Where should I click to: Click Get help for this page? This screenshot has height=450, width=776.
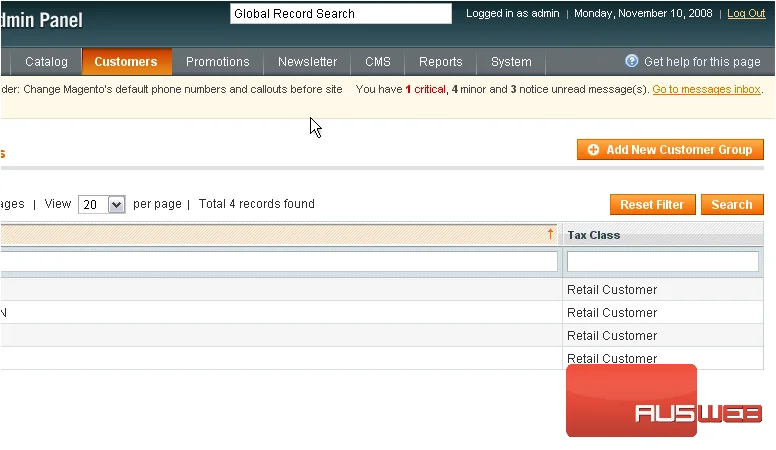pyautogui.click(x=702, y=62)
